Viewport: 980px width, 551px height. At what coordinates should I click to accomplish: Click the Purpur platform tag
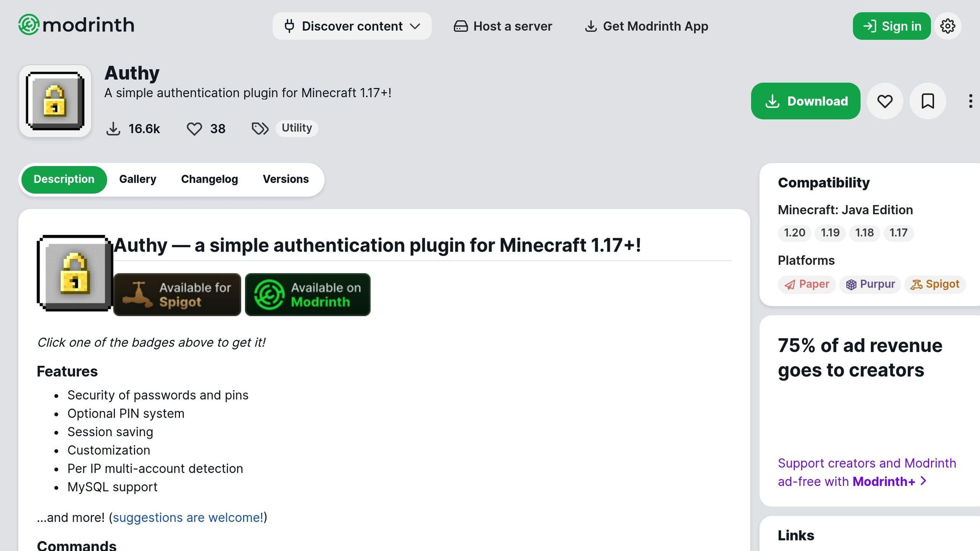coord(870,284)
